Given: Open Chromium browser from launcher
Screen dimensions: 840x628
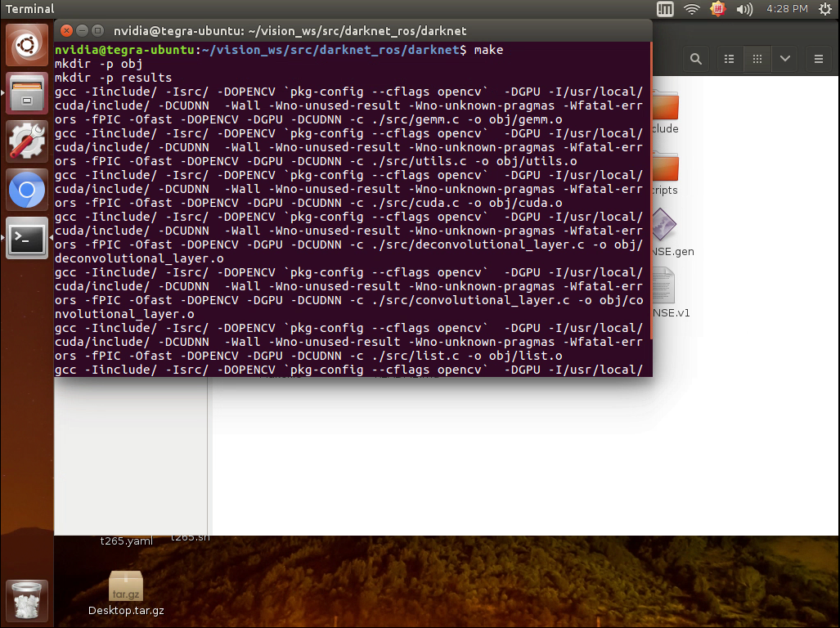Looking at the screenshot, I should (x=27, y=190).
